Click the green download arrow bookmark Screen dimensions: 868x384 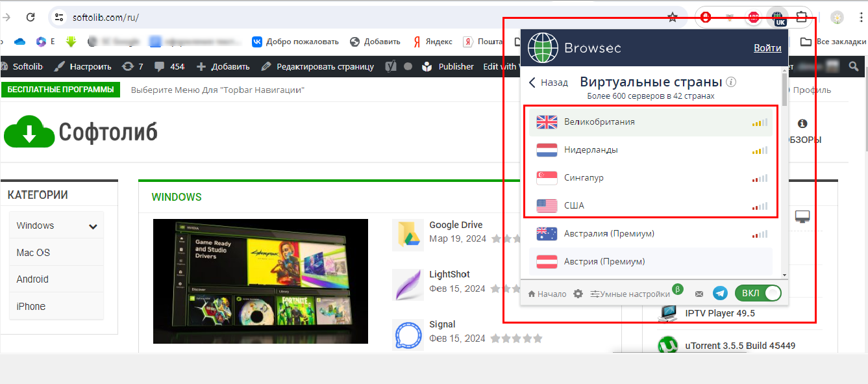[71, 42]
